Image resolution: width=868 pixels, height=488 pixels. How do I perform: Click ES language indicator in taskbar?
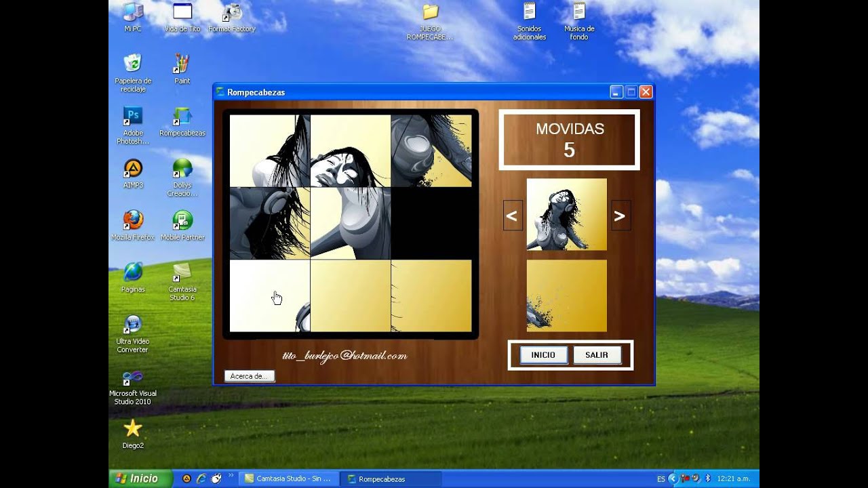[x=660, y=479]
